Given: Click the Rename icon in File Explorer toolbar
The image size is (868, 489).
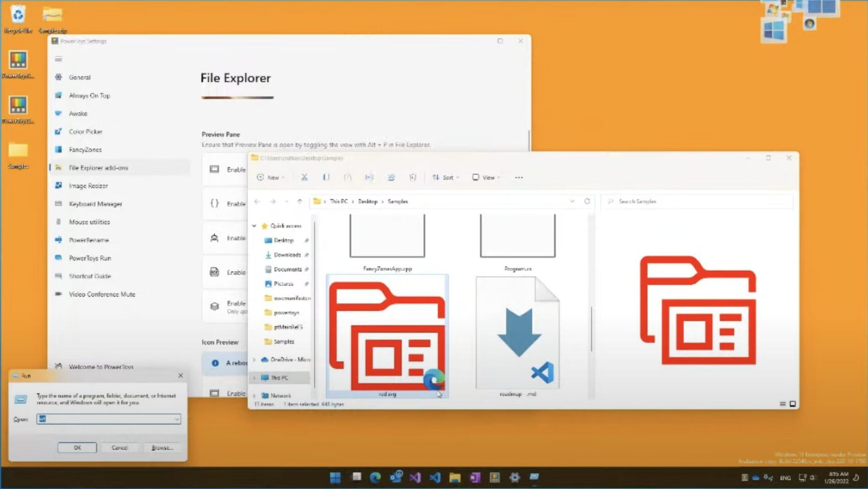Looking at the screenshot, I should click(x=369, y=178).
